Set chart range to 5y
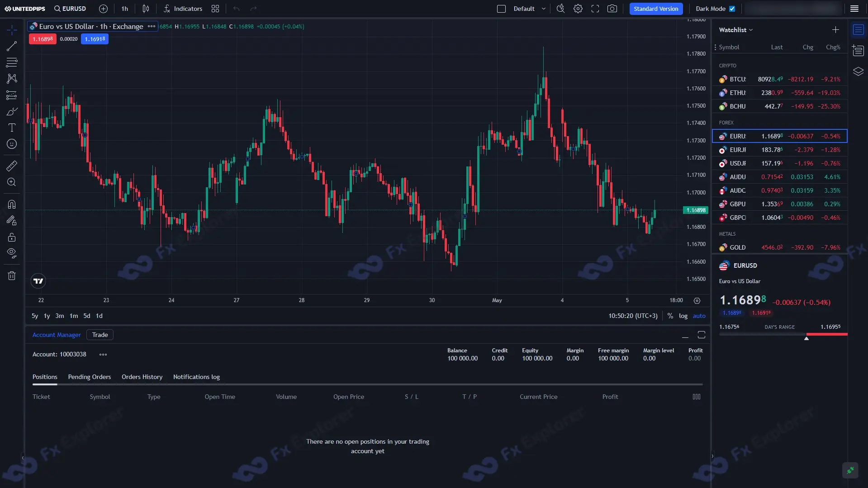 35,316
